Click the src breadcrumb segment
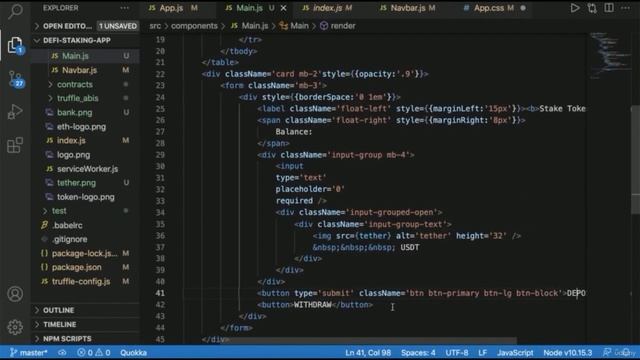The image size is (640, 360). (155, 26)
